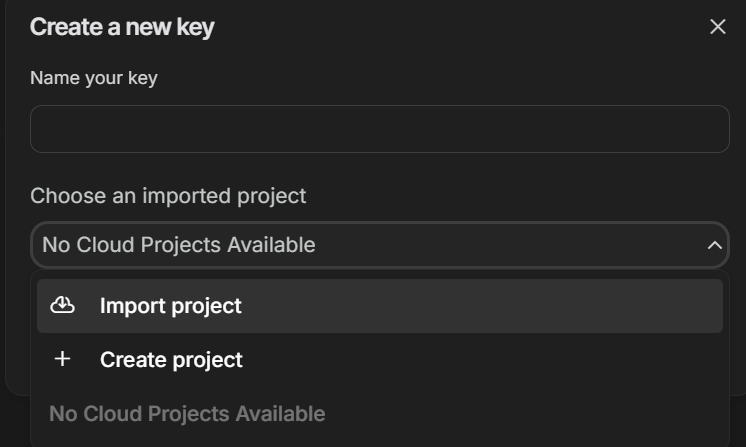Select the Import project menu option
This screenshot has width=746, height=447.
tap(170, 306)
